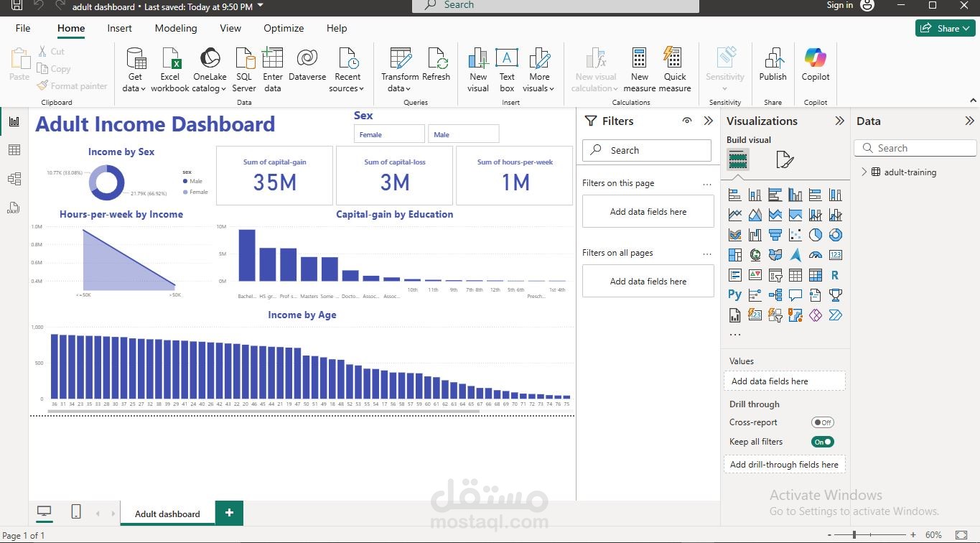The image size is (980, 543).
Task: Open the Modeling ribbon tab
Action: pos(176,28)
